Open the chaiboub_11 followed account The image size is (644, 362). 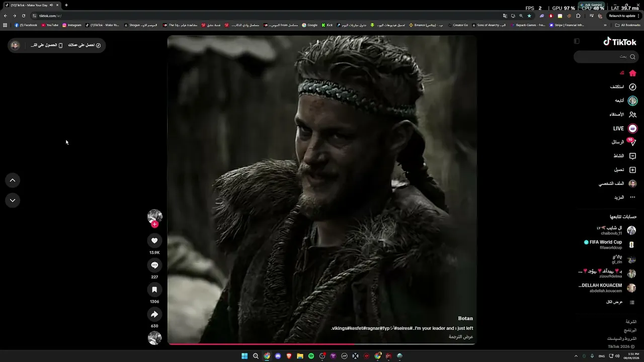coord(616,230)
